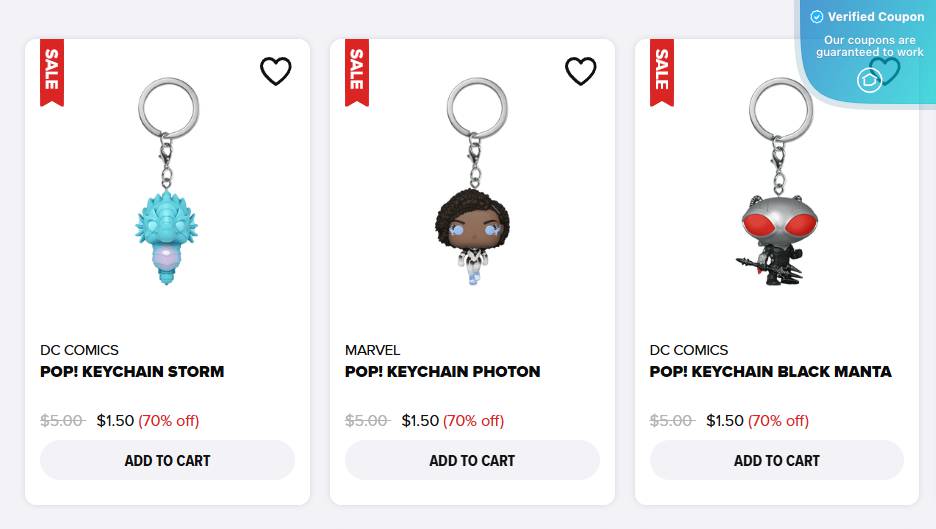Image resolution: width=936 pixels, height=529 pixels.
Task: Add Pop! Keychain Black Manta to cart
Action: coord(777,461)
